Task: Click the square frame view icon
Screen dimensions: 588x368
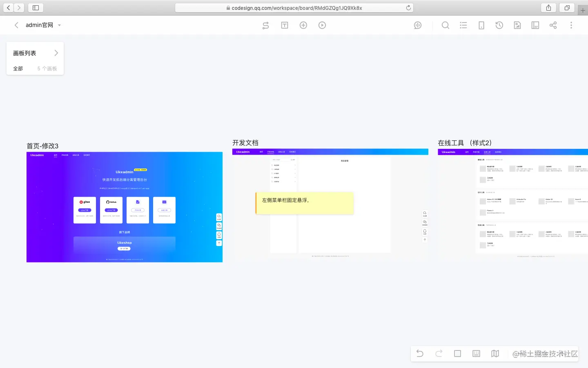Action: pyautogui.click(x=457, y=353)
